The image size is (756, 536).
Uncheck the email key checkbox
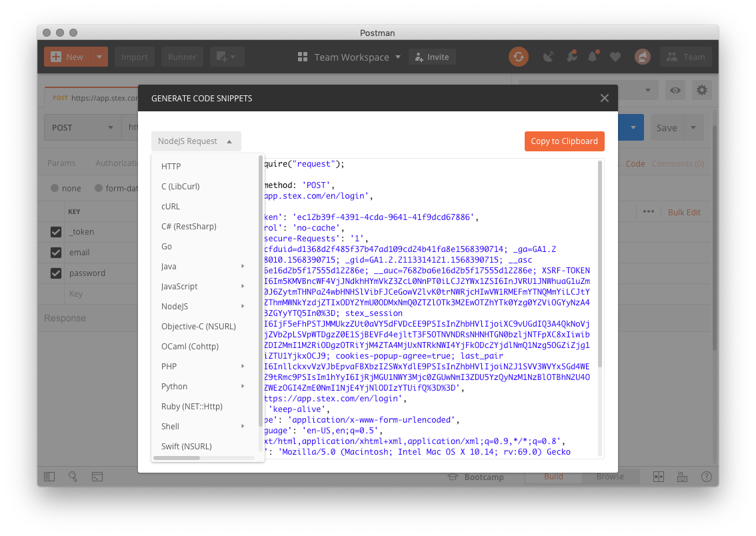point(56,253)
